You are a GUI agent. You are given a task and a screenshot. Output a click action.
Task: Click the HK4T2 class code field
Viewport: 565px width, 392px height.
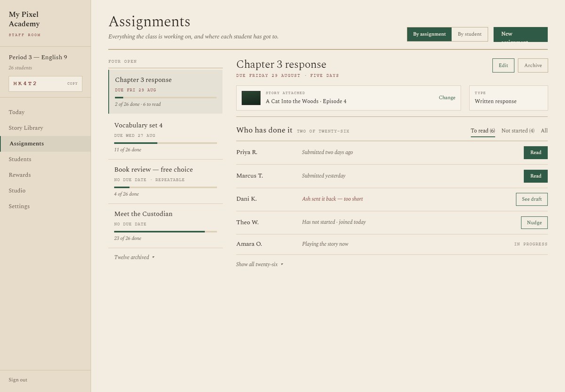[45, 84]
